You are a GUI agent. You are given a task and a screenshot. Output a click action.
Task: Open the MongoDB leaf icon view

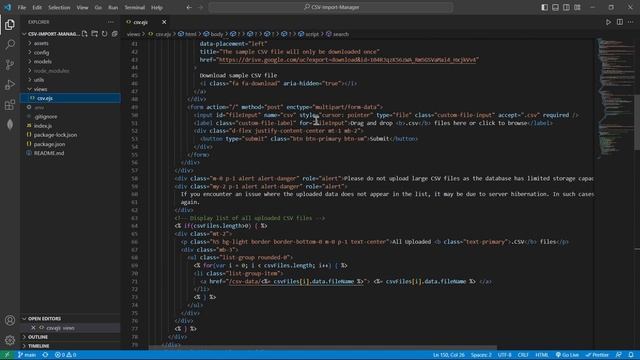point(10,124)
